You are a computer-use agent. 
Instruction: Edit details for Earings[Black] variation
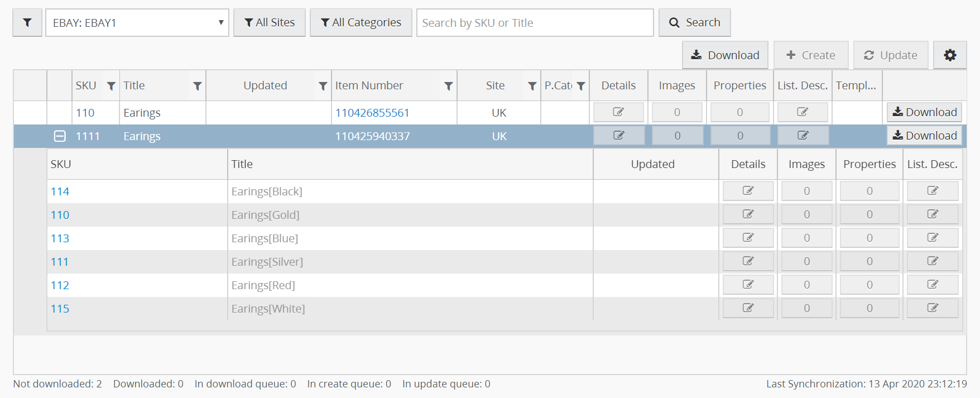[748, 191]
